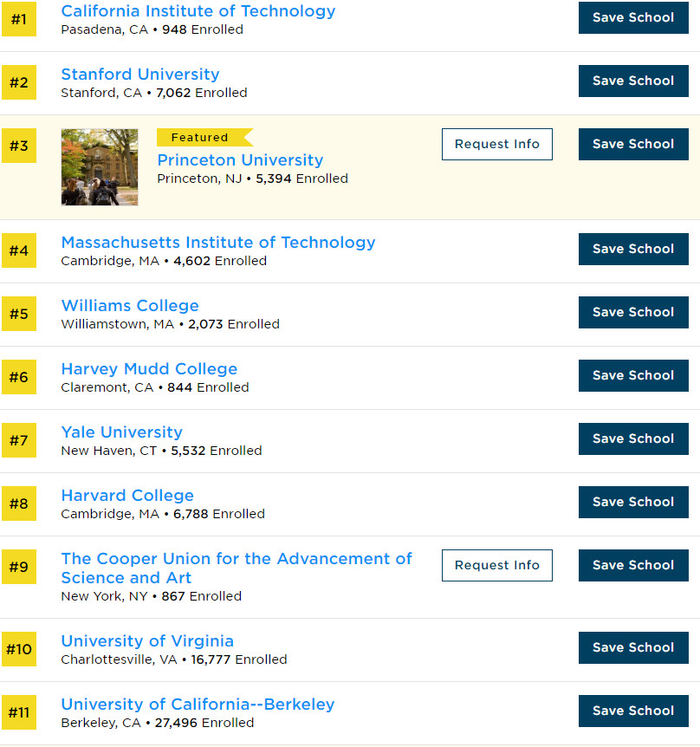Open Harvard College link
Viewport: 700px width, 747px height.
pyautogui.click(x=127, y=496)
